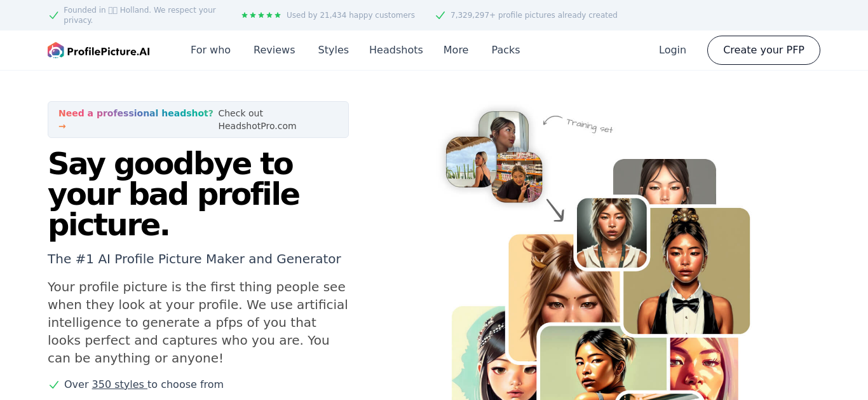Open the Headshots page

point(396,50)
